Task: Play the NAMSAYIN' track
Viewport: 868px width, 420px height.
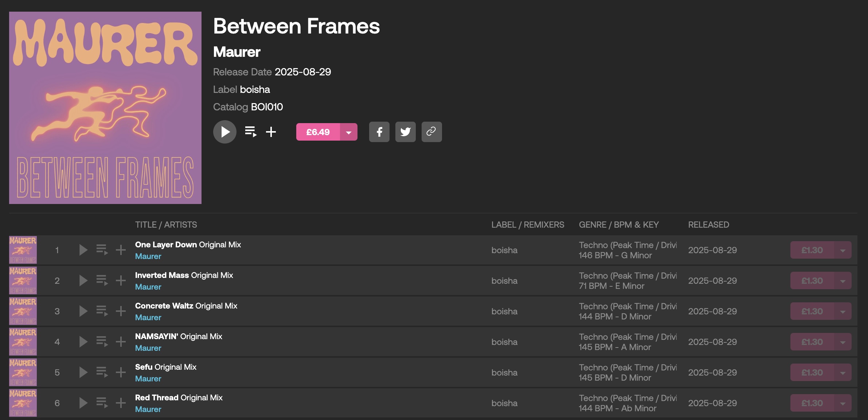Action: (x=83, y=342)
